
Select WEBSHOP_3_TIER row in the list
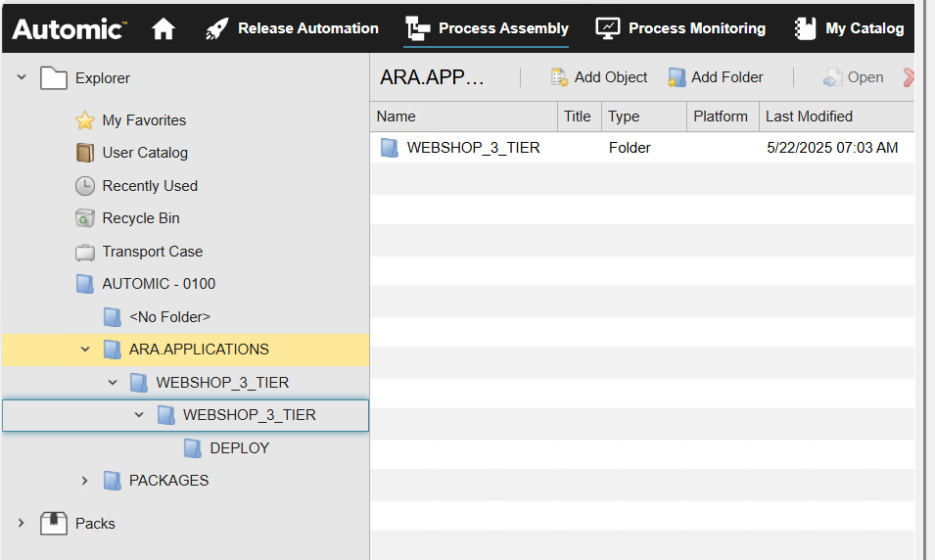tap(641, 147)
